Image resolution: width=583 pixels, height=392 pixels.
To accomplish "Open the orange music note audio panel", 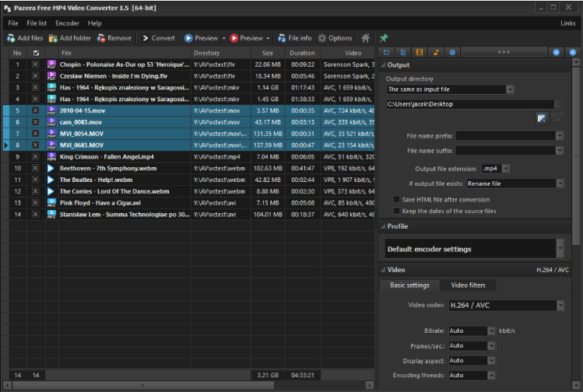I will tap(436, 52).
